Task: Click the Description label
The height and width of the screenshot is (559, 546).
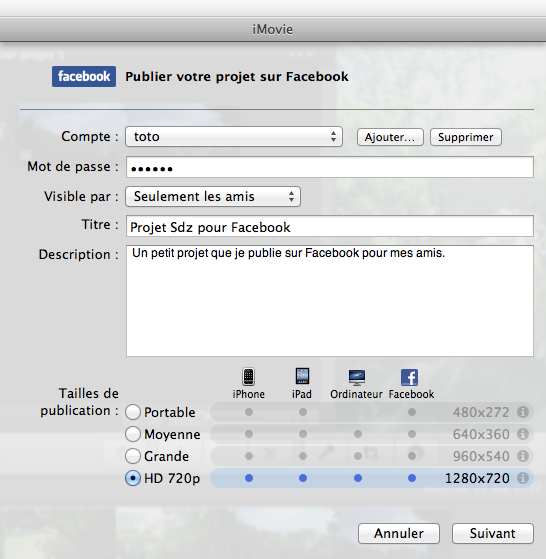Action: tap(78, 255)
